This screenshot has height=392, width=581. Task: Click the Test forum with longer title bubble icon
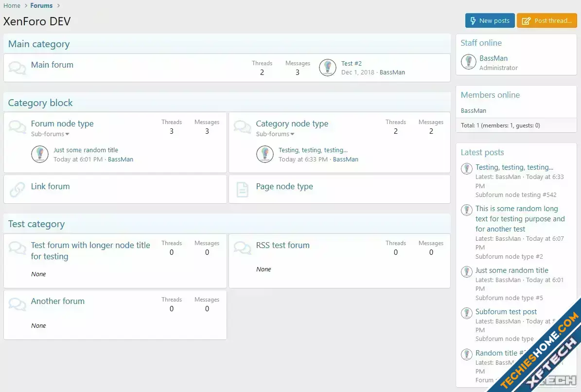click(18, 248)
